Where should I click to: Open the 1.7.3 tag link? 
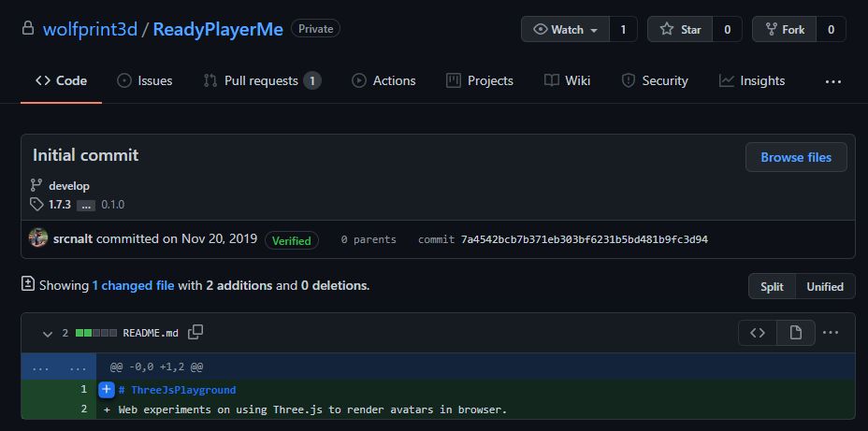pyautogui.click(x=60, y=205)
